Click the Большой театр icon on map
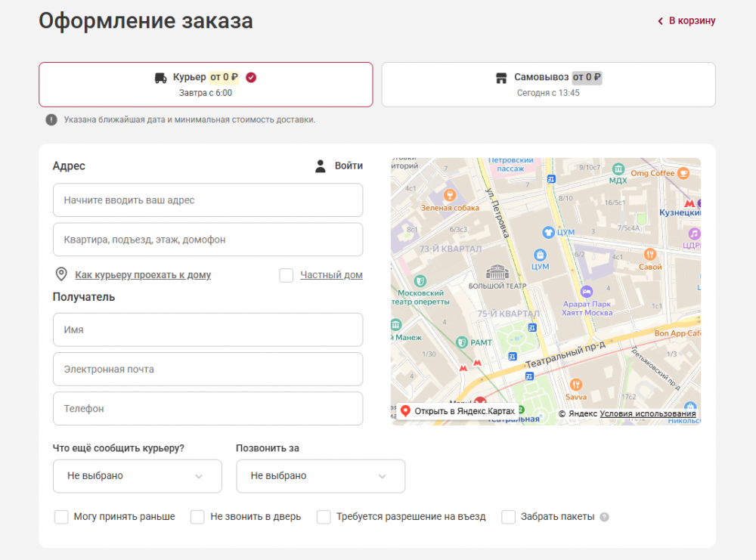 [x=497, y=272]
